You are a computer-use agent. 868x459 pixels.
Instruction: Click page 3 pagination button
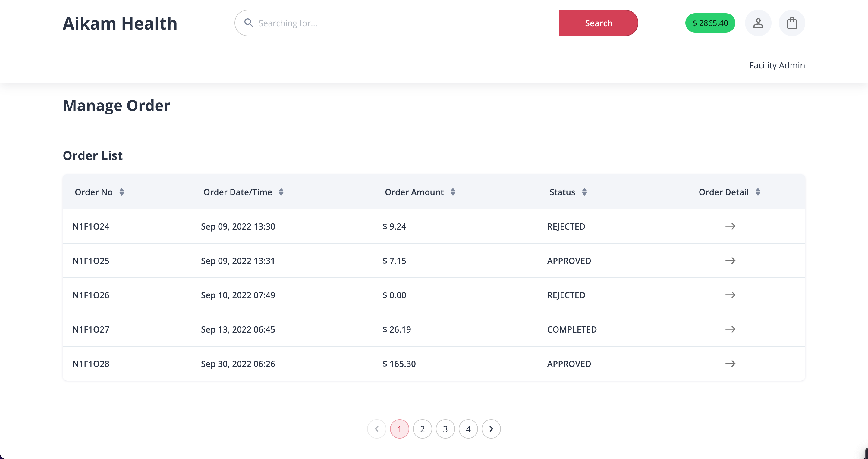point(445,429)
